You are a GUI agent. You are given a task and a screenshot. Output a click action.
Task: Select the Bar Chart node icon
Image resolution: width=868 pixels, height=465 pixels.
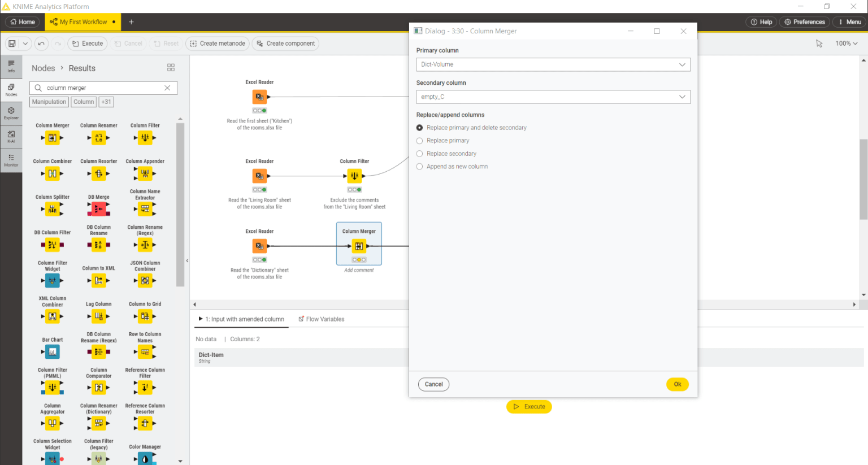coord(52,352)
